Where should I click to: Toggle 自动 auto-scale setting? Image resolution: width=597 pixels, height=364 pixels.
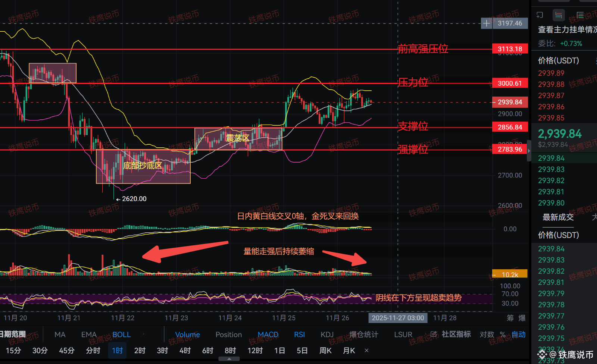pos(518,335)
